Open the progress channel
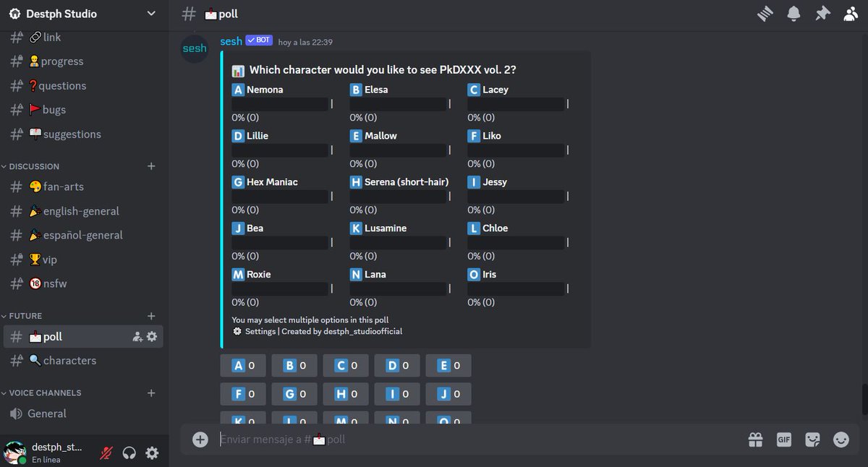This screenshot has height=467, width=868. [84, 61]
